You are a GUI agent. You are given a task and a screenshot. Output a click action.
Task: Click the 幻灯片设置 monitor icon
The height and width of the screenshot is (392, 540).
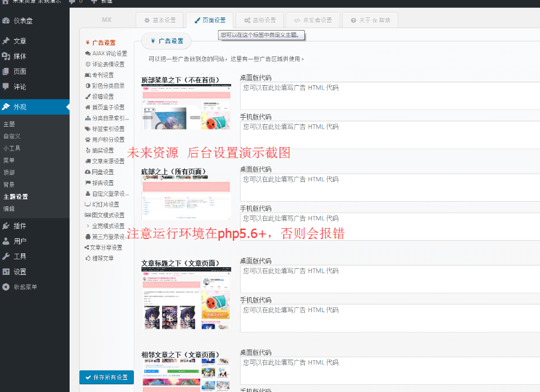click(88, 204)
